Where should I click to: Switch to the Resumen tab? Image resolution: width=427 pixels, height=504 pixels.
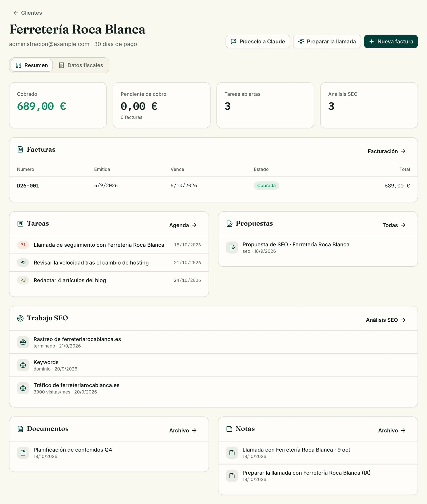tap(32, 65)
